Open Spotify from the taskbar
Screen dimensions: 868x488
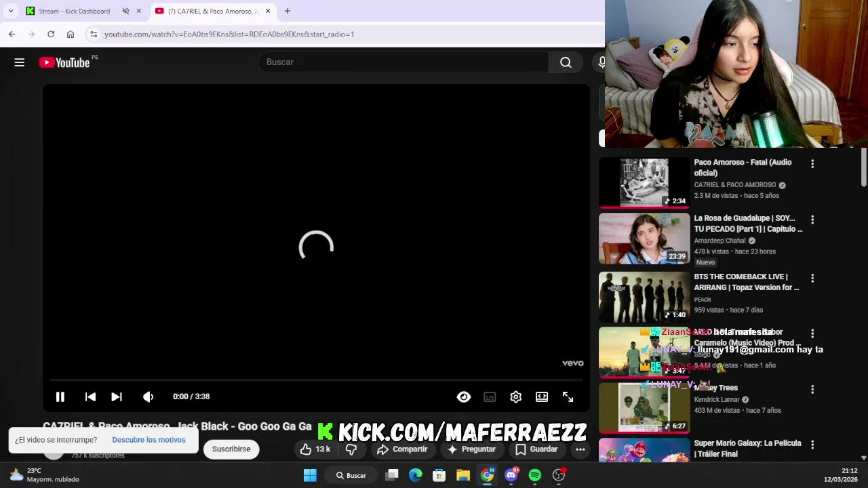point(535,476)
